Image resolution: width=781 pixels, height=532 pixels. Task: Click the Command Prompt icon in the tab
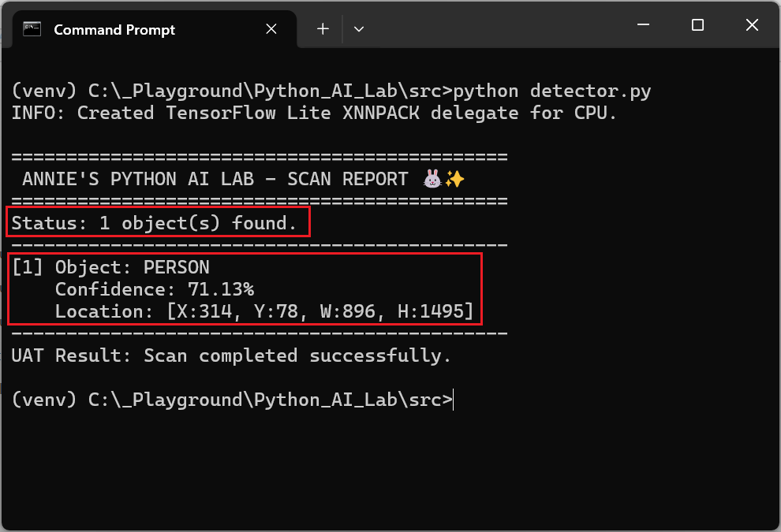[32, 29]
